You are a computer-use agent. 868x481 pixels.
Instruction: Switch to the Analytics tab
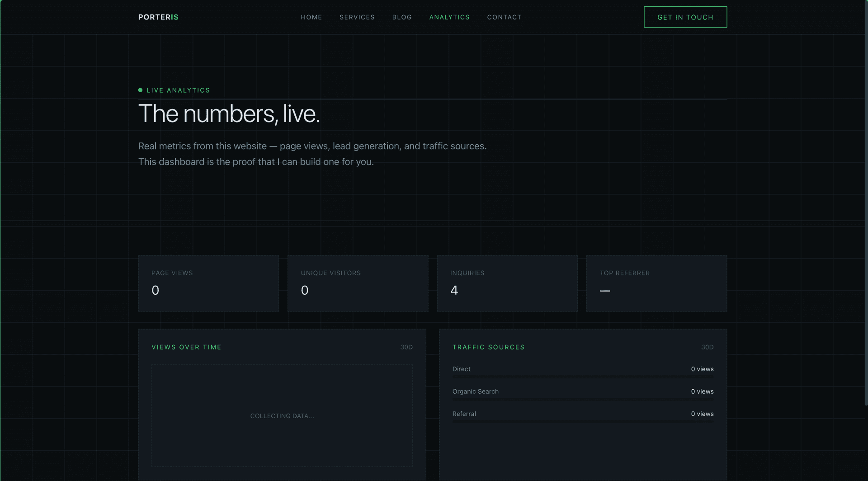click(449, 17)
